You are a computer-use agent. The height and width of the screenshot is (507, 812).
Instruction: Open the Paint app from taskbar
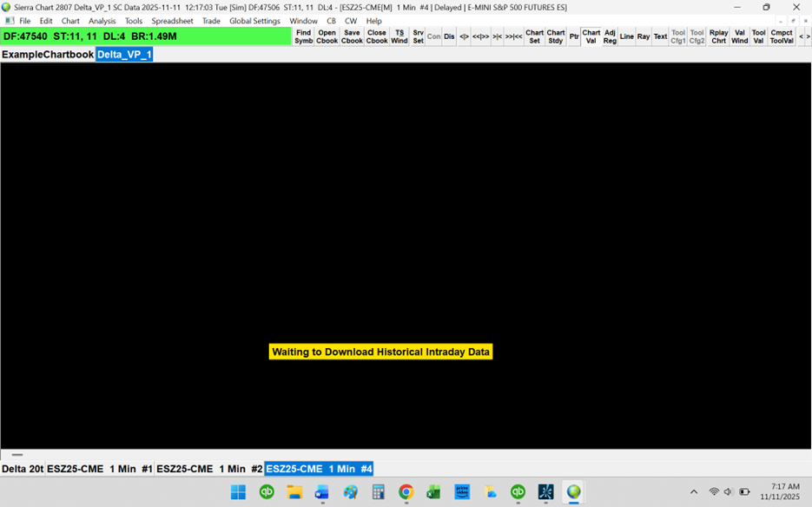[351, 491]
